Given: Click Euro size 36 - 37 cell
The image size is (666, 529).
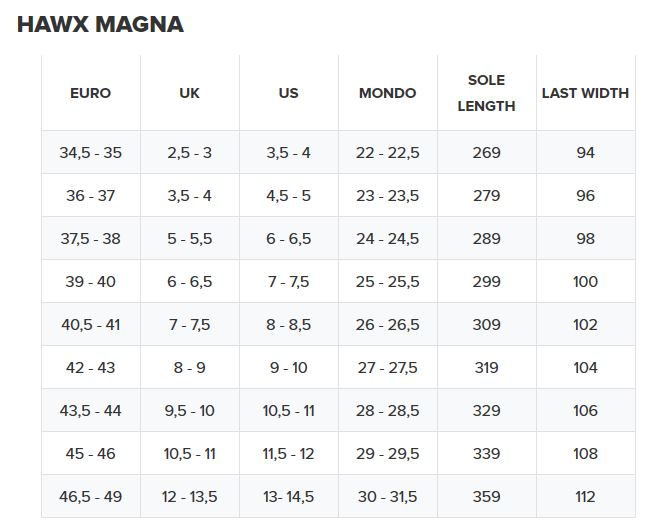Looking at the screenshot, I should [x=90, y=196].
